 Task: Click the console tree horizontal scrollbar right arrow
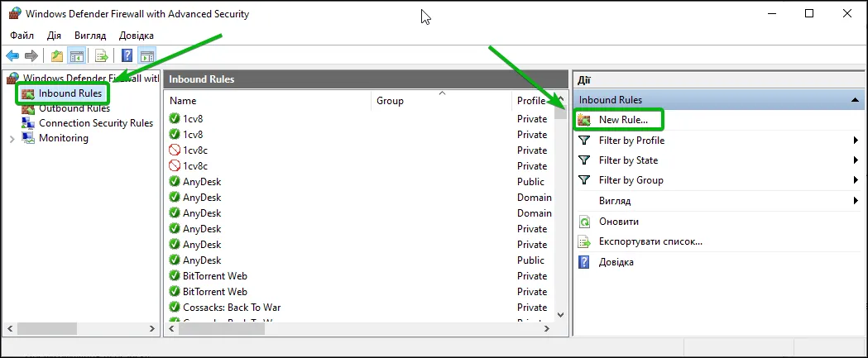click(x=153, y=329)
